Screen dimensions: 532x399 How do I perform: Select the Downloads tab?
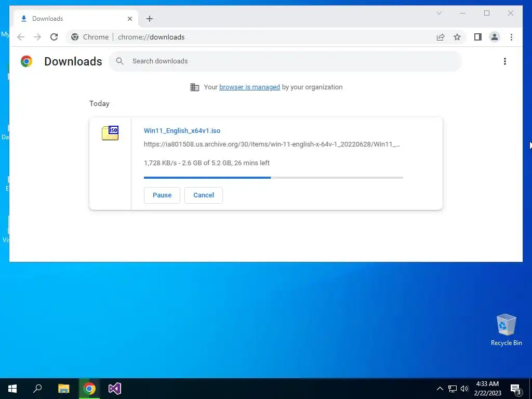click(x=76, y=19)
